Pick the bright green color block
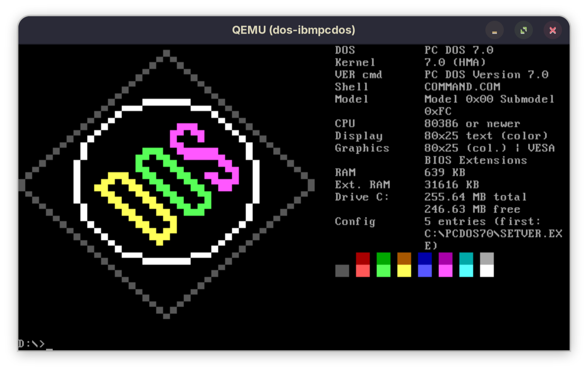This screenshot has height=371, width=588. tap(384, 271)
